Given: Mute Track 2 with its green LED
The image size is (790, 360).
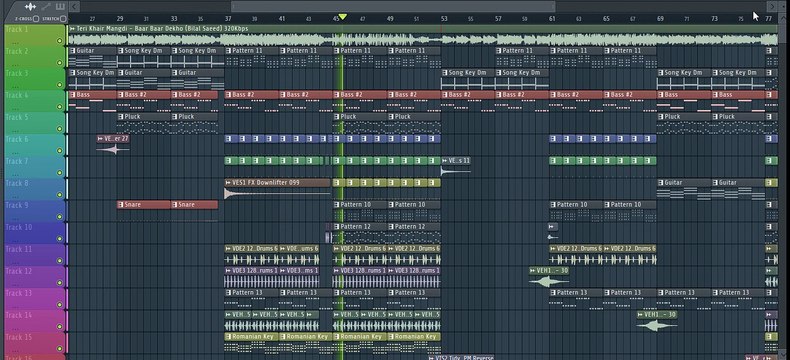Looking at the screenshot, I should pos(59,63).
